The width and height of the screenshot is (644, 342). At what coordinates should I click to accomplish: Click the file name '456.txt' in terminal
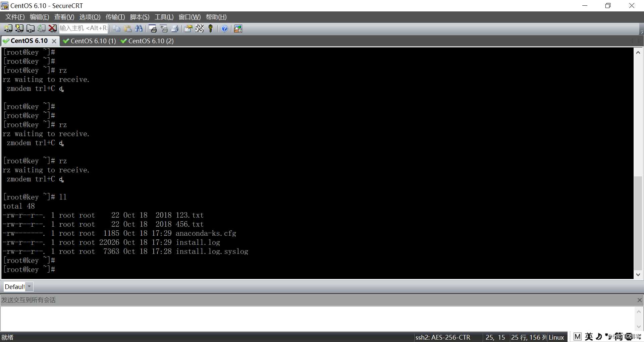pos(190,224)
